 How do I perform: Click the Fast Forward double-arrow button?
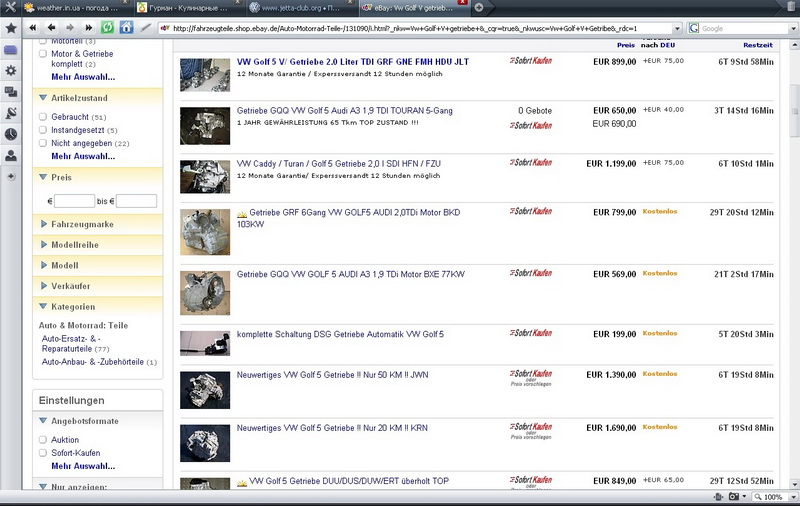point(88,28)
